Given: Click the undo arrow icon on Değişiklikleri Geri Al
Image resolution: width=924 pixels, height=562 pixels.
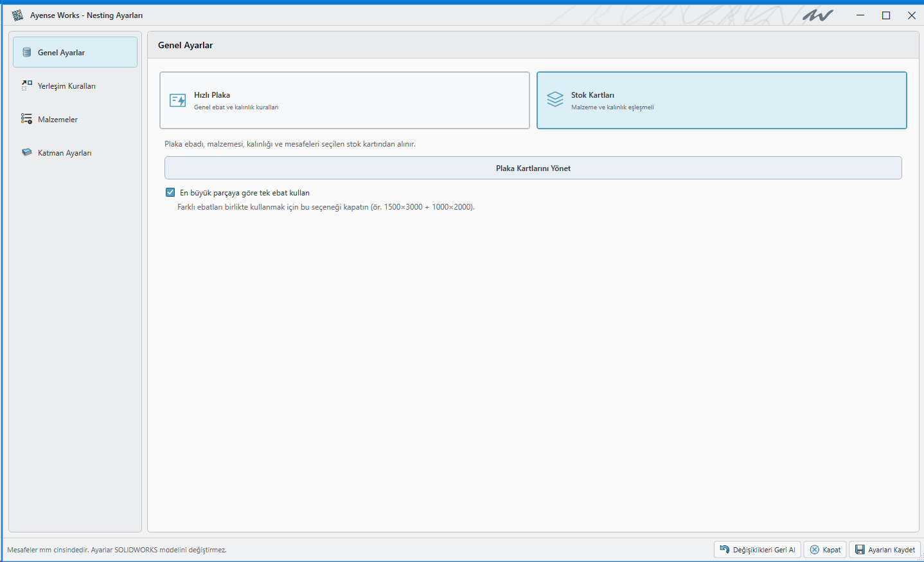Looking at the screenshot, I should tap(725, 549).
